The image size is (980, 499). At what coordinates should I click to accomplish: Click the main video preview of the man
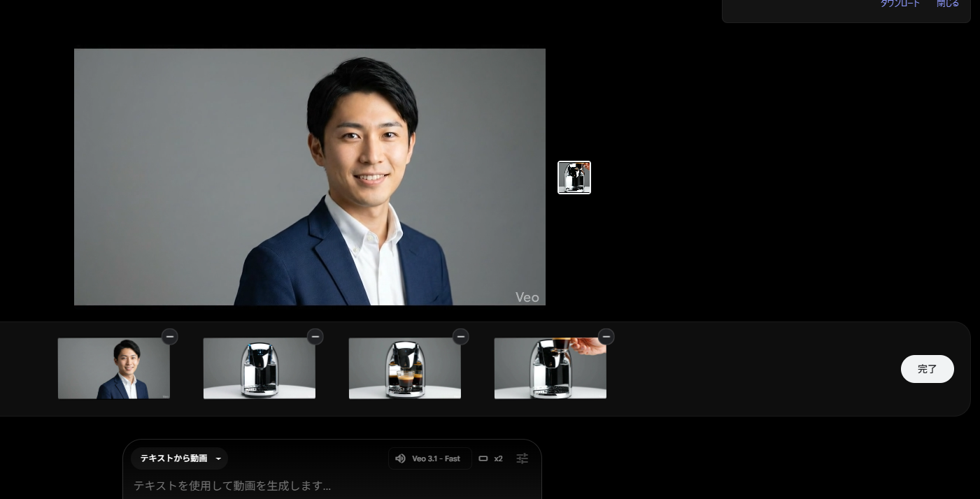click(x=309, y=177)
